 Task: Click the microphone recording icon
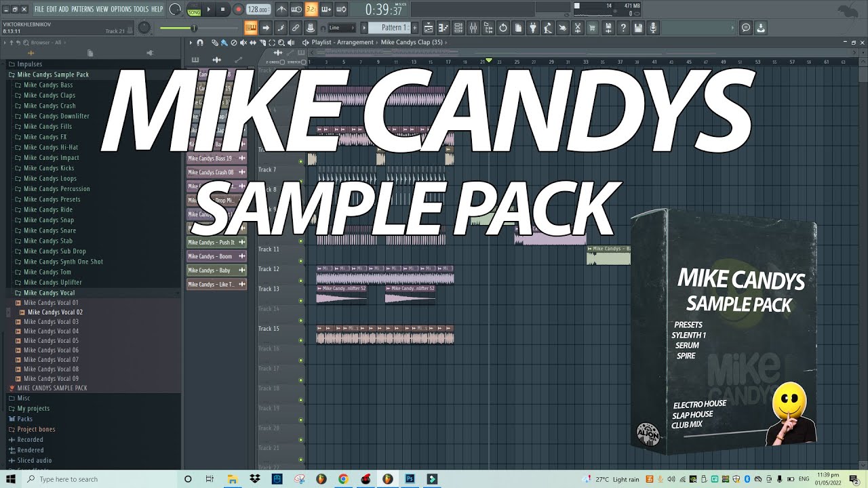tap(653, 28)
